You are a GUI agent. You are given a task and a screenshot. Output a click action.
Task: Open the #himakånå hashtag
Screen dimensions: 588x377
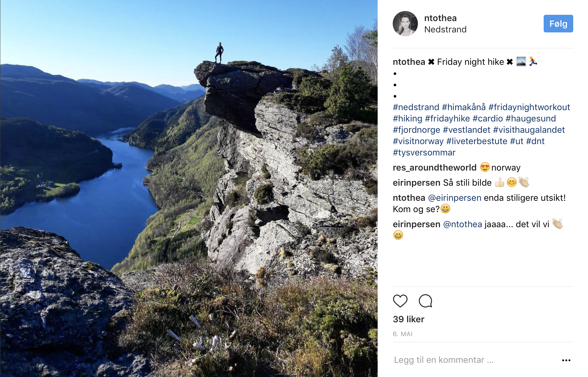point(463,107)
